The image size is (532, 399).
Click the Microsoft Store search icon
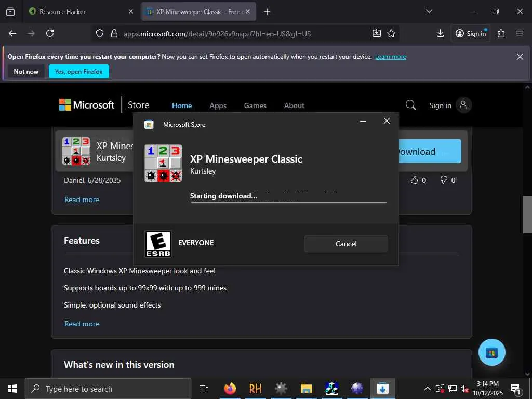411,105
